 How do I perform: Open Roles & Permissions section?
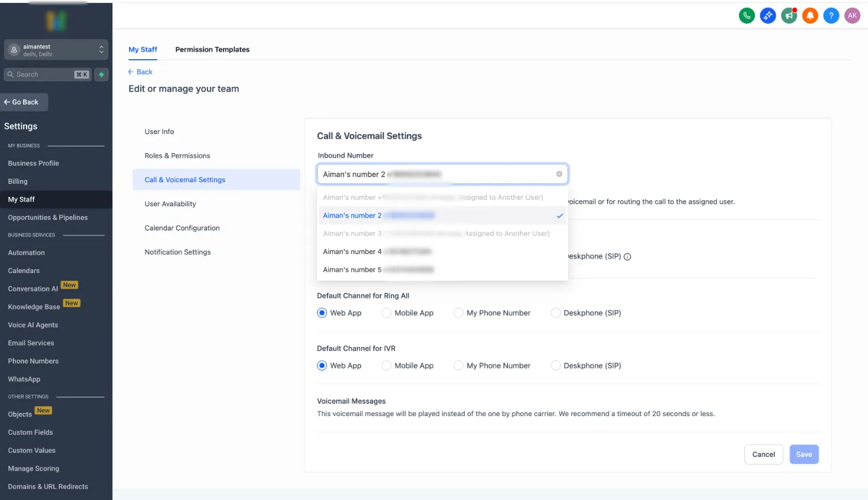(216, 156)
